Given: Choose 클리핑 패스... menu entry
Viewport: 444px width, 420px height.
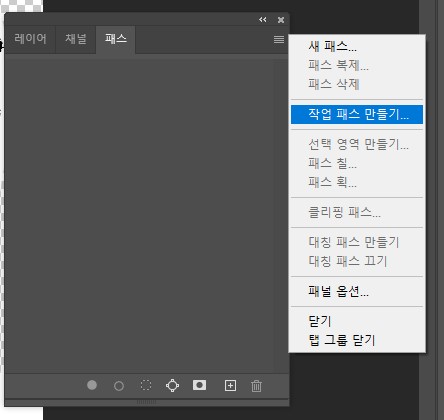Looking at the screenshot, I should [x=357, y=212].
